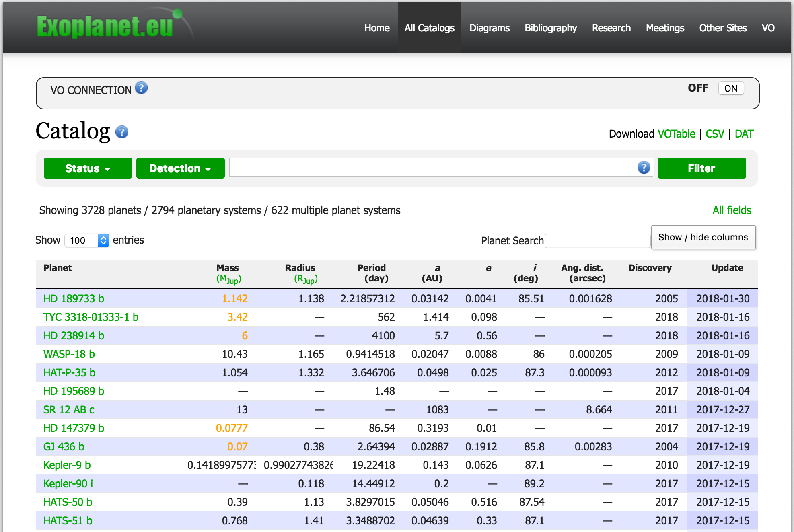The image size is (794, 532).
Task: Click Show / hide columns button
Action: pos(703,237)
